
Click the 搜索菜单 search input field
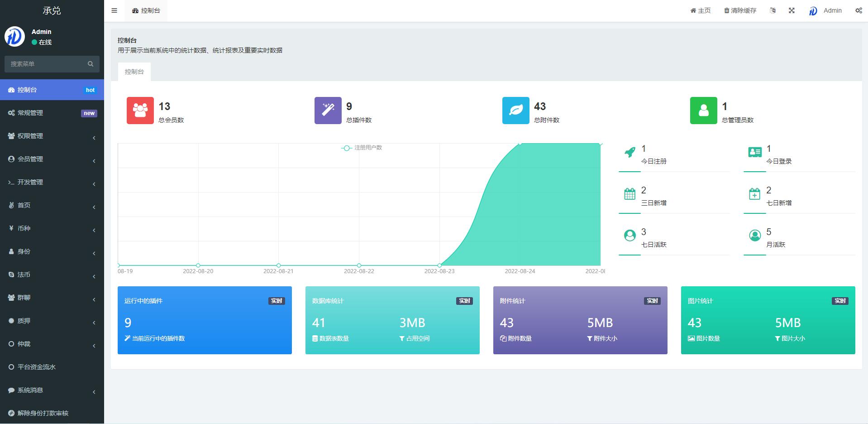point(47,64)
